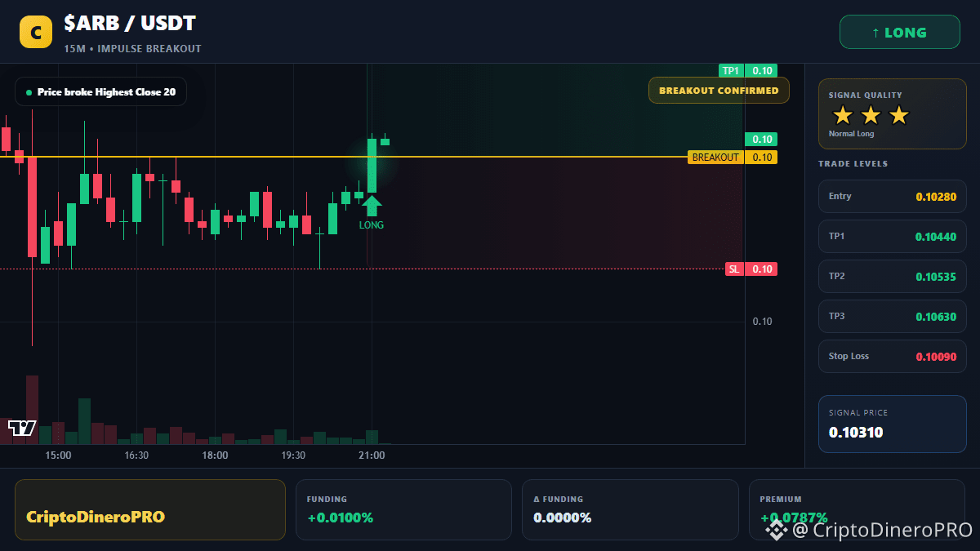This screenshot has width=980, height=551.
Task: Click the green current price tag
Action: (x=760, y=139)
